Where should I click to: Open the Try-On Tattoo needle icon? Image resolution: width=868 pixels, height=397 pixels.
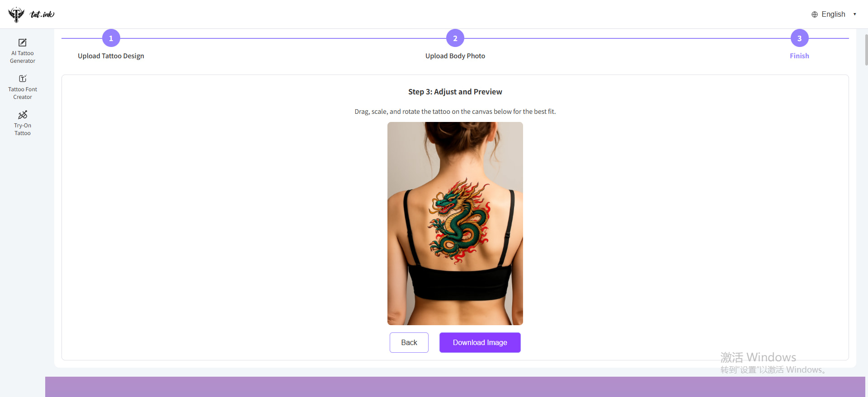point(23,115)
